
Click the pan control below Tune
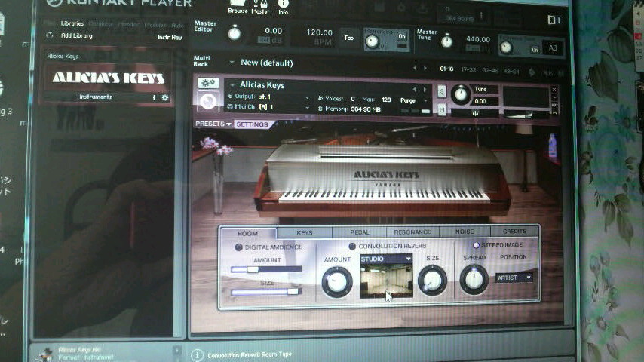click(475, 113)
